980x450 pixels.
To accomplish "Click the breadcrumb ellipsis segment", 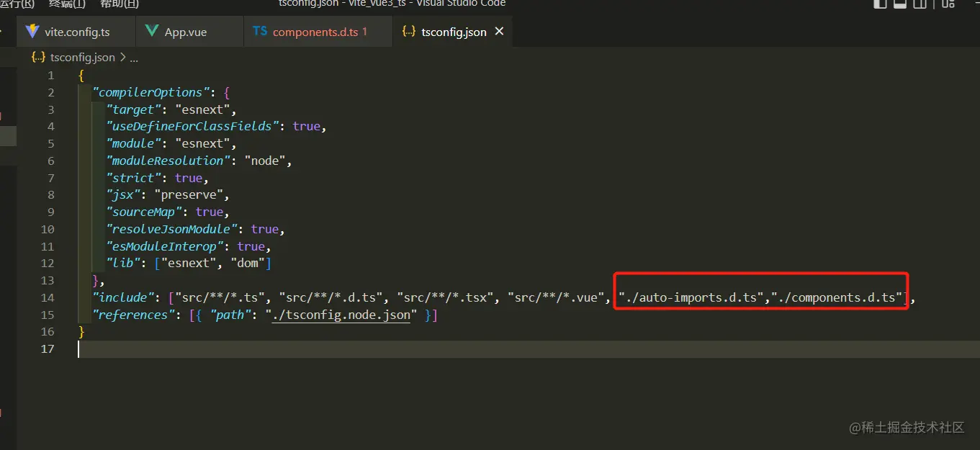I will click(x=134, y=58).
